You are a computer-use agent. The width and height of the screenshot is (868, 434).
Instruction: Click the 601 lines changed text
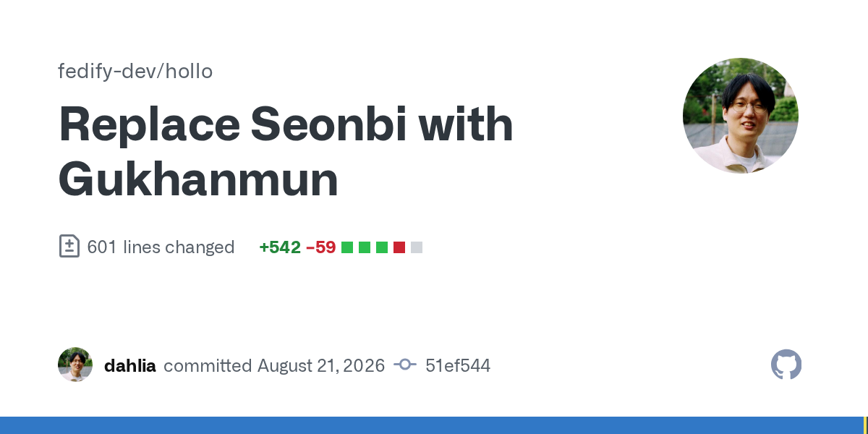pos(161,247)
